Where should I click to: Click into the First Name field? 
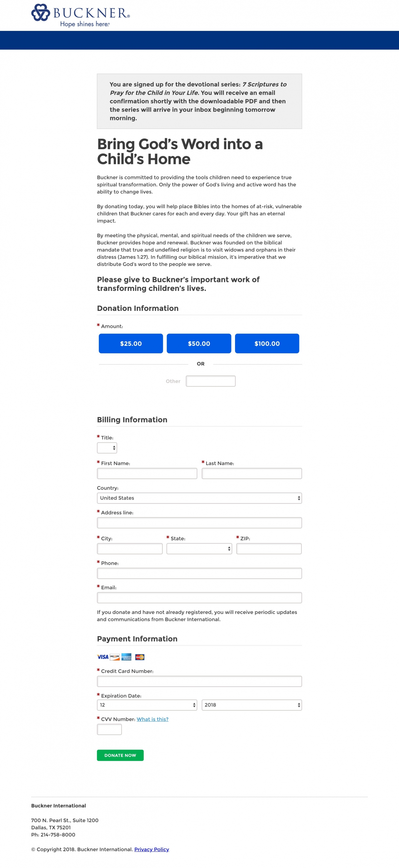coord(147,473)
